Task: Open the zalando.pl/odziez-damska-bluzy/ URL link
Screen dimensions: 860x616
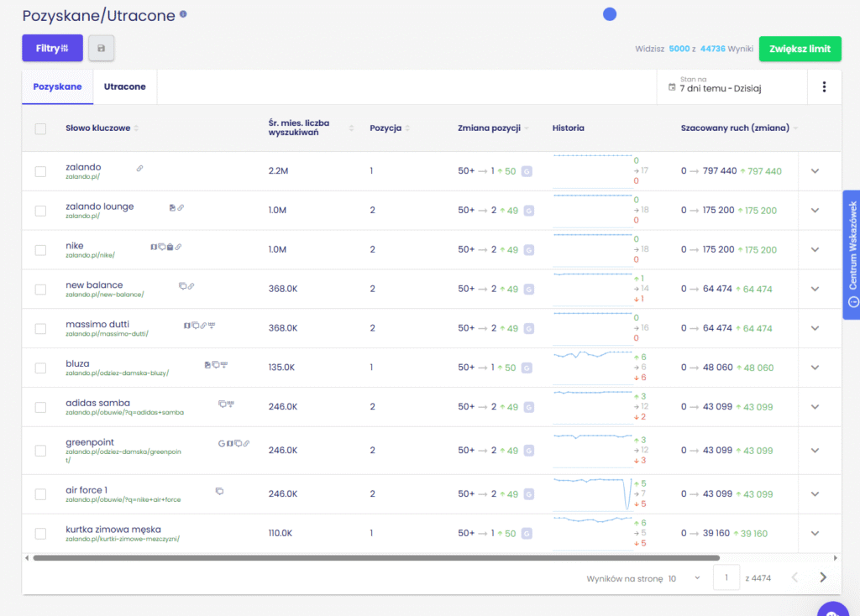Action: [118, 373]
